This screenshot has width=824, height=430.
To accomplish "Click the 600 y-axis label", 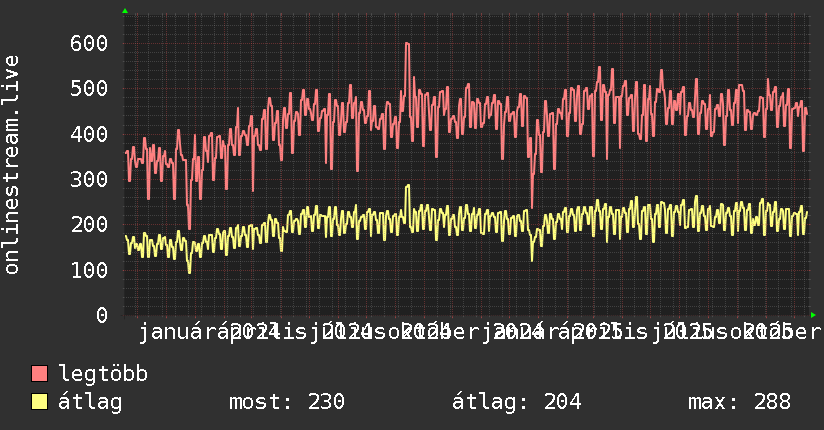I will coord(89,44).
